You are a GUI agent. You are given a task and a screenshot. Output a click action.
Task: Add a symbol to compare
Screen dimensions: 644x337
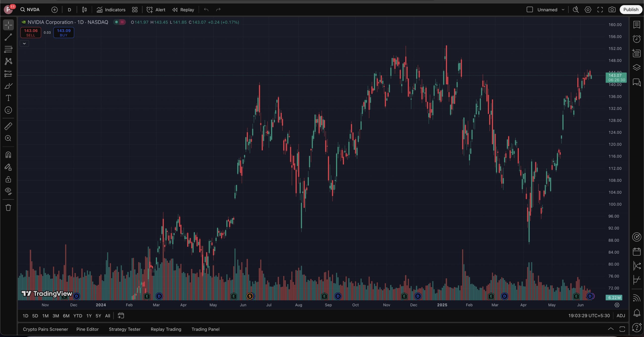tap(55, 10)
